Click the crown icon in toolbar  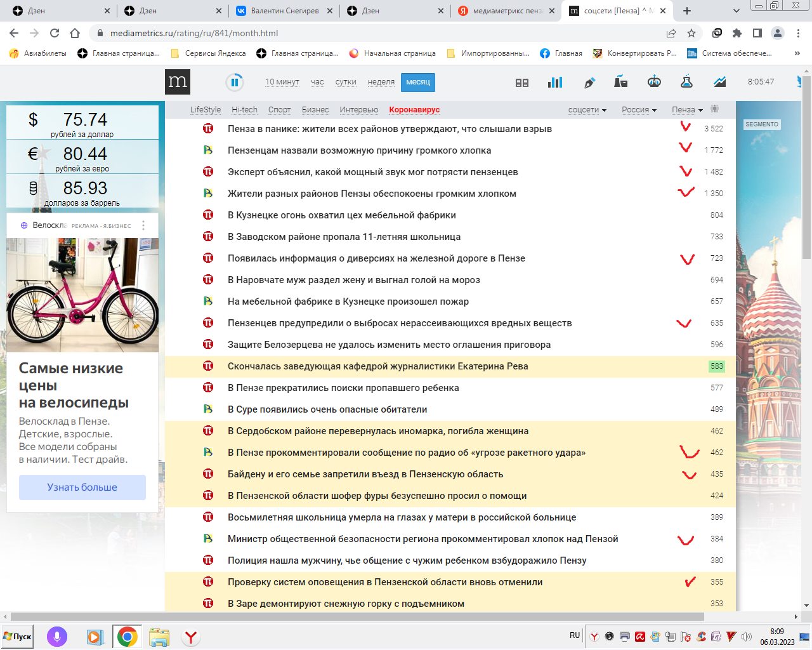[x=654, y=82]
